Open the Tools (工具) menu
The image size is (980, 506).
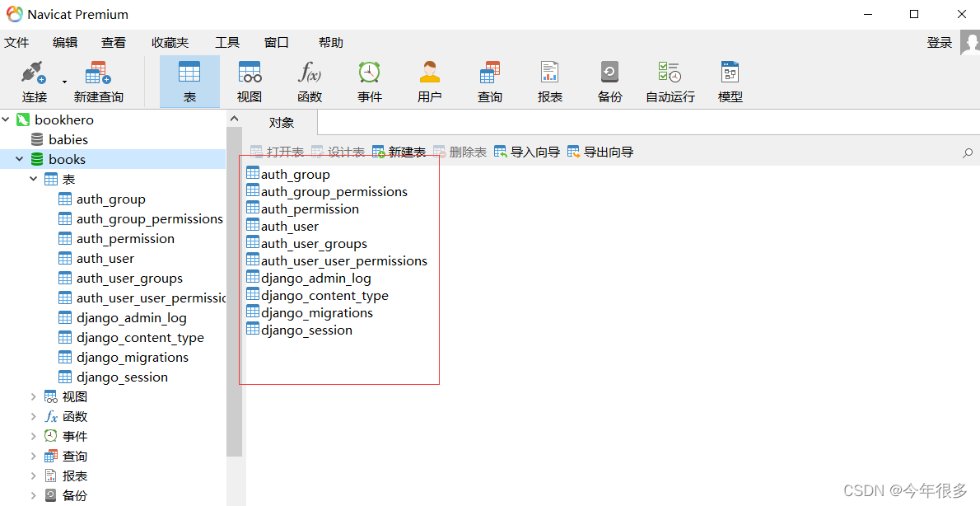227,43
